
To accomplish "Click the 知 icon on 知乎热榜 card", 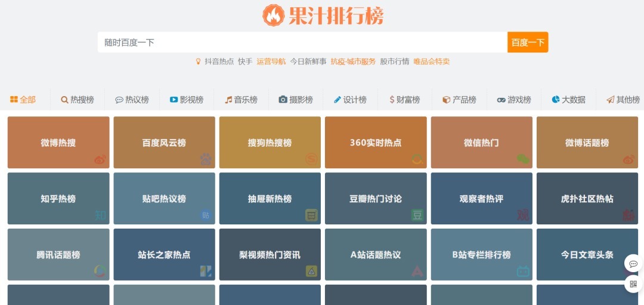I will pyautogui.click(x=100, y=215).
